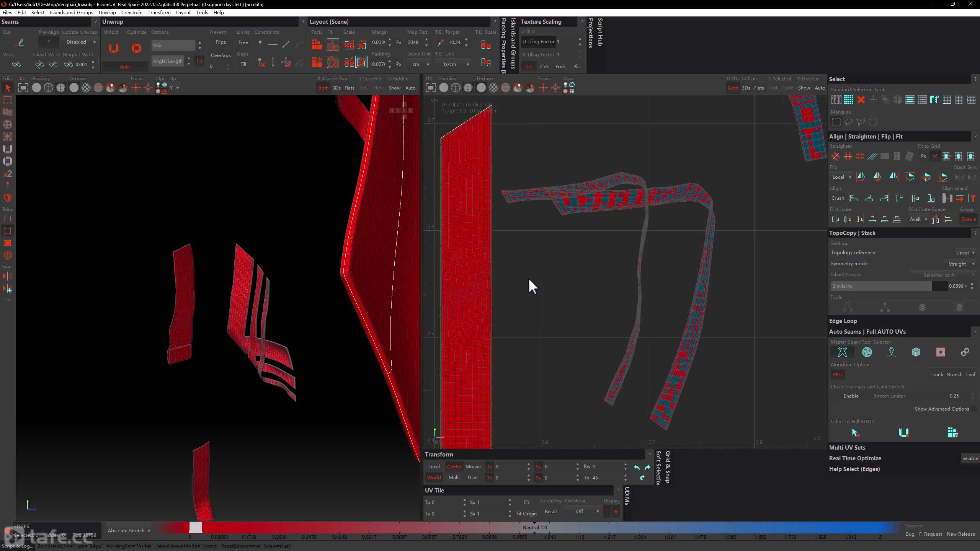Open the Files menu

(7, 13)
